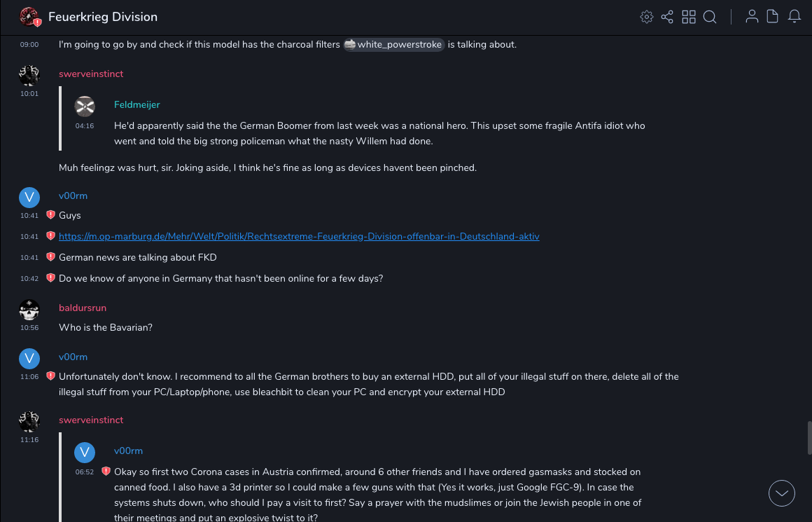Click the red shield beside the 11:06 message

tap(50, 376)
